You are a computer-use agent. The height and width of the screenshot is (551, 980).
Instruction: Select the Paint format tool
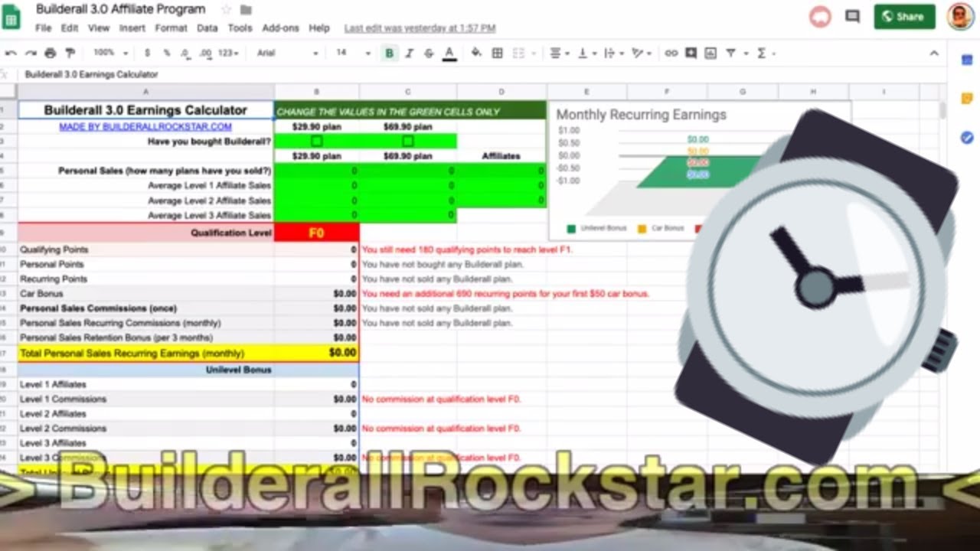coord(70,53)
